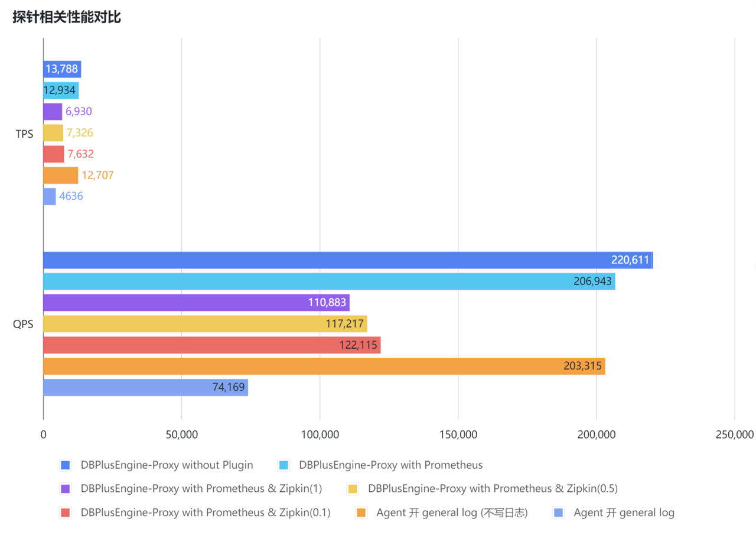Click light-blue swatch for Agent 开 general log
756x535 pixels.
coord(558,513)
